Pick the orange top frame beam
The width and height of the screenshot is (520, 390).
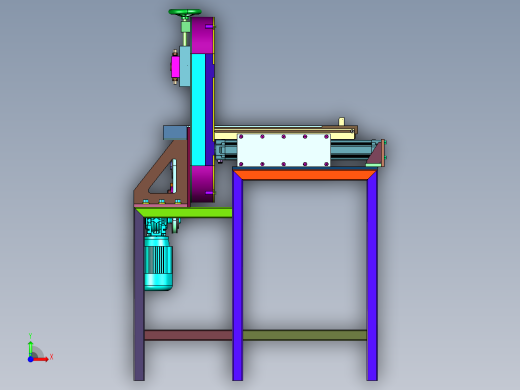point(305,175)
